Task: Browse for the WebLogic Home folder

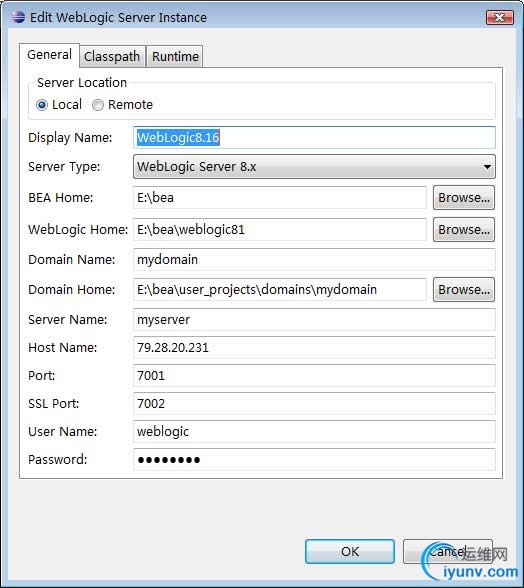Action: [x=464, y=230]
